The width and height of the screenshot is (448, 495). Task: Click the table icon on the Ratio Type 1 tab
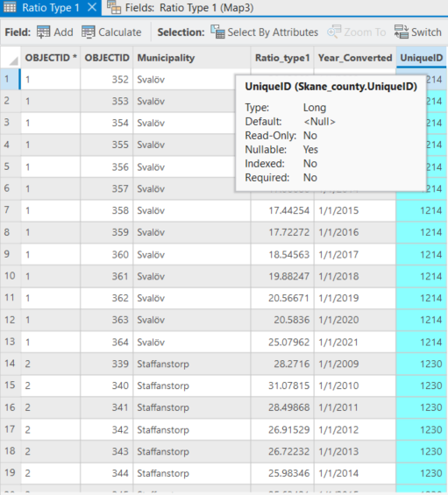[10, 7]
